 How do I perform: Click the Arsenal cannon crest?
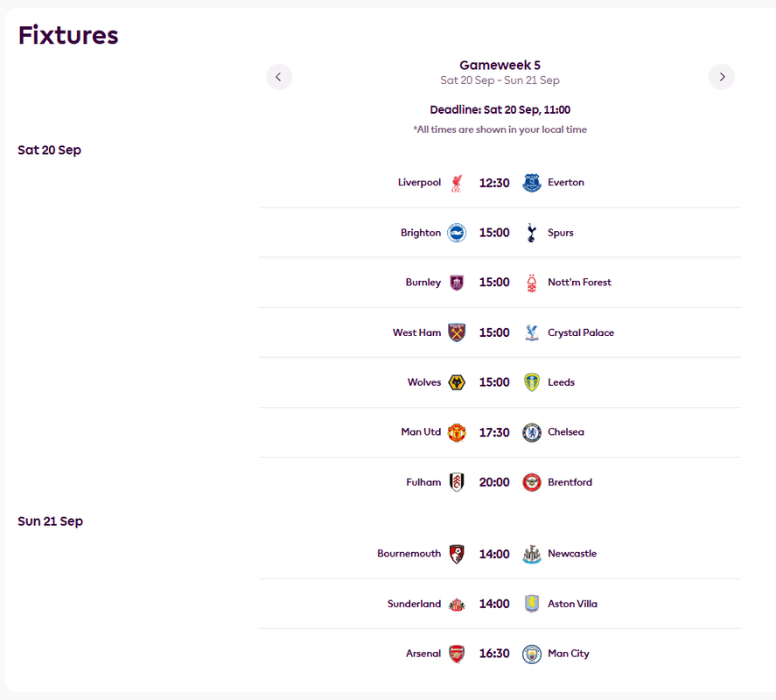point(457,654)
